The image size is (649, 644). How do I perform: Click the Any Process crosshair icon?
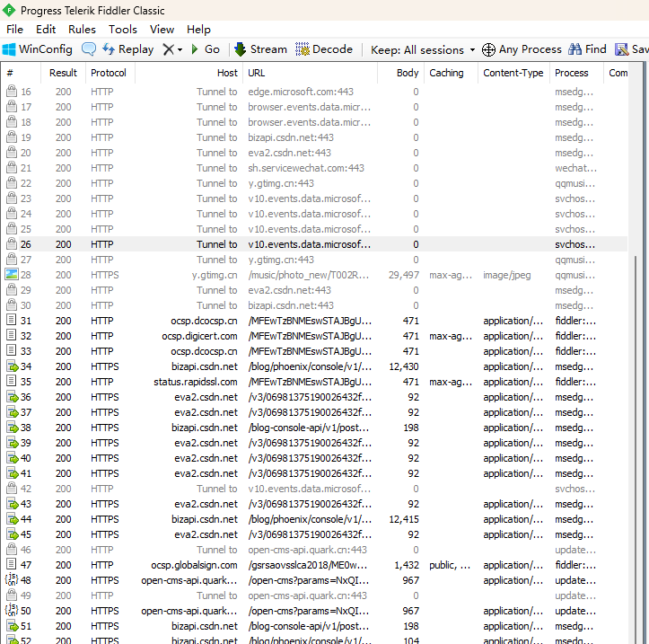tap(488, 49)
